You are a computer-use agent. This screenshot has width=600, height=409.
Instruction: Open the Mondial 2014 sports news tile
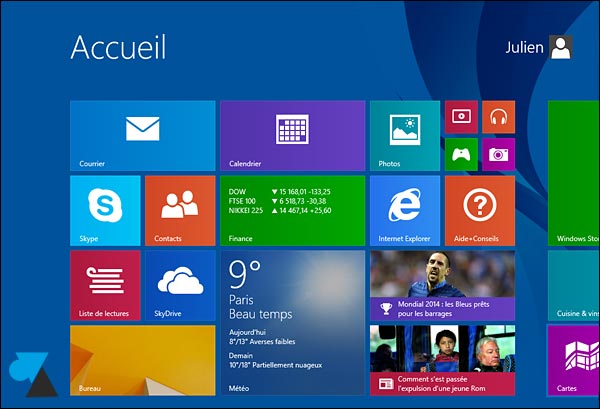442,285
